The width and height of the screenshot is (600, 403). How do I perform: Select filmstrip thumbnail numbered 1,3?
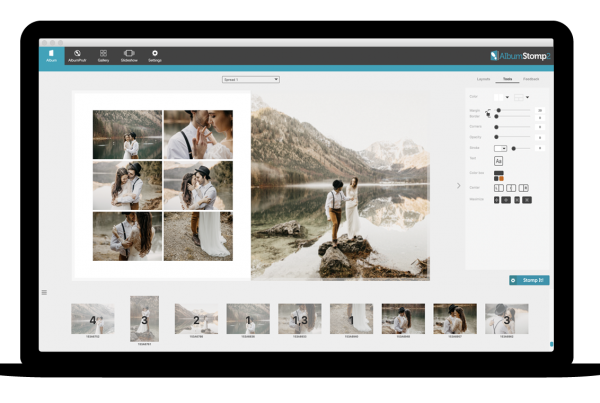pos(300,319)
